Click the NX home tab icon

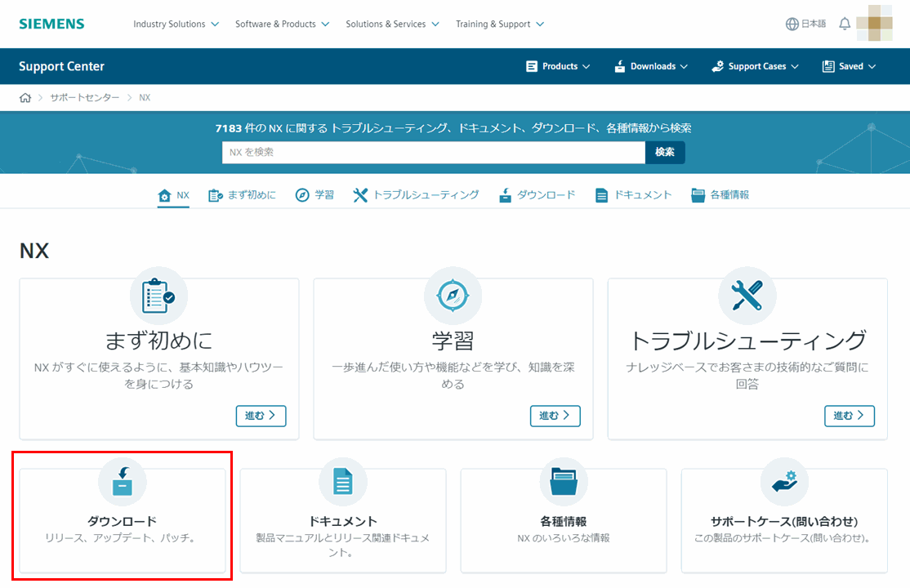click(165, 195)
